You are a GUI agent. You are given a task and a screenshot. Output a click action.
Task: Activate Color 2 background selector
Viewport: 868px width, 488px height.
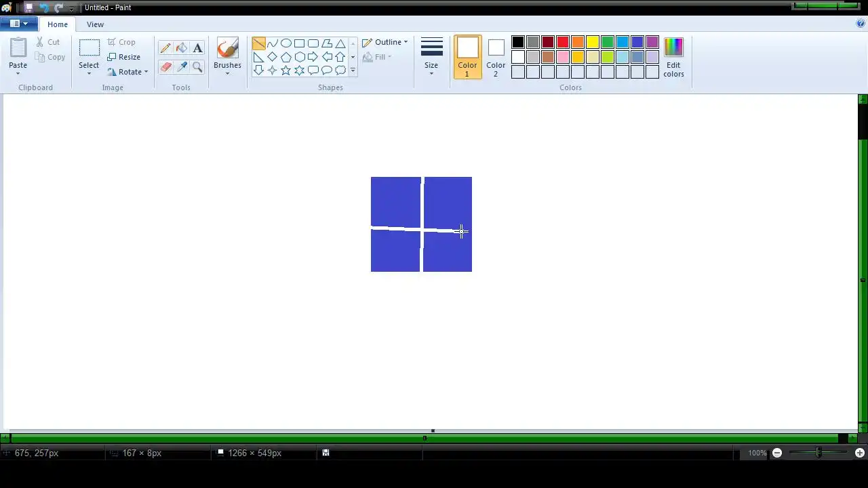pyautogui.click(x=496, y=57)
